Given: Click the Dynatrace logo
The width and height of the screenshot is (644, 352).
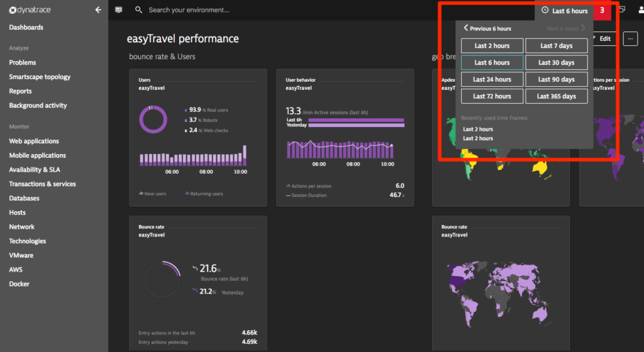Looking at the screenshot, I should pyautogui.click(x=30, y=10).
